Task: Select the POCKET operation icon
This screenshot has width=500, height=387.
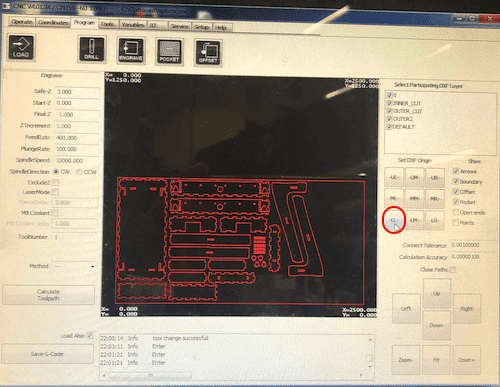Action: point(169,52)
